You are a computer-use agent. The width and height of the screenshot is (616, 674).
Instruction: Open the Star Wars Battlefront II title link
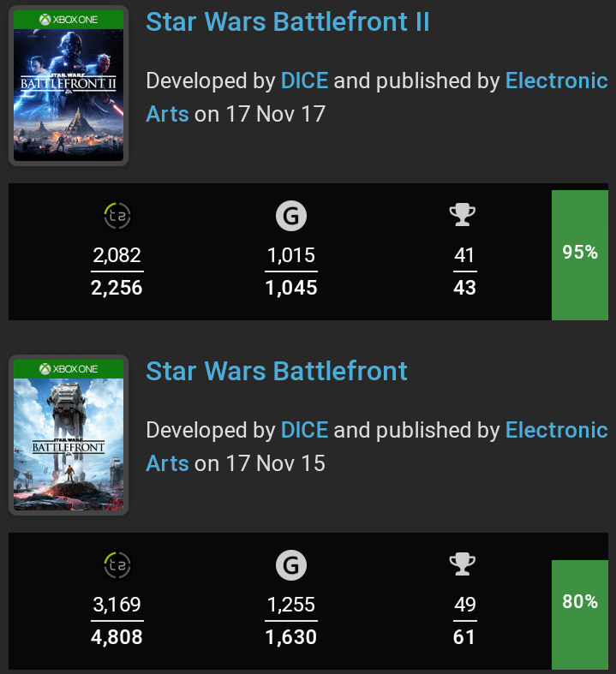tap(287, 21)
